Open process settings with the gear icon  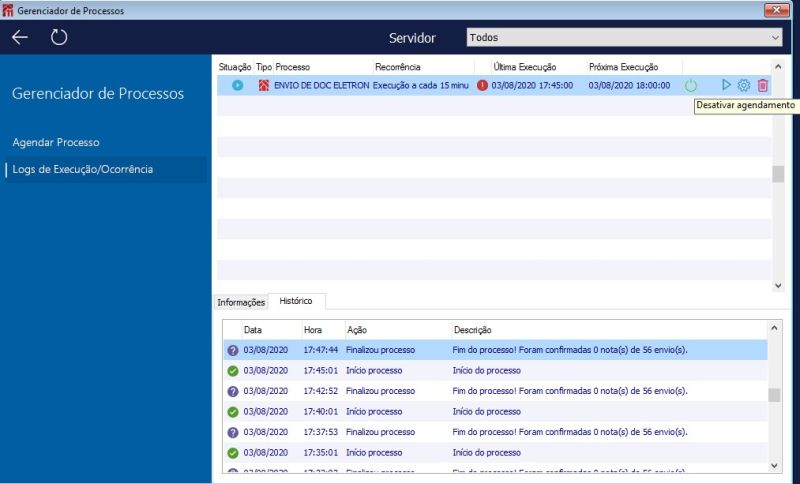744,85
